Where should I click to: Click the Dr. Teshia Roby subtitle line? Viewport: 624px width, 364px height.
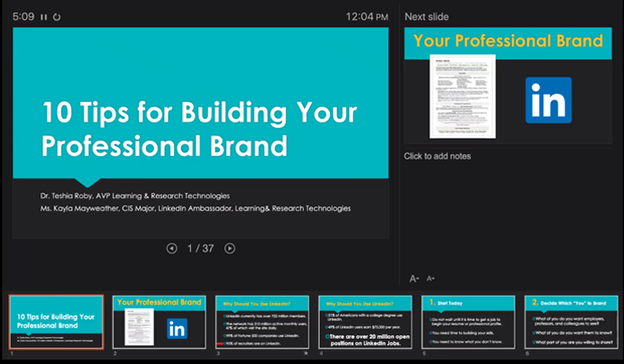(x=134, y=195)
